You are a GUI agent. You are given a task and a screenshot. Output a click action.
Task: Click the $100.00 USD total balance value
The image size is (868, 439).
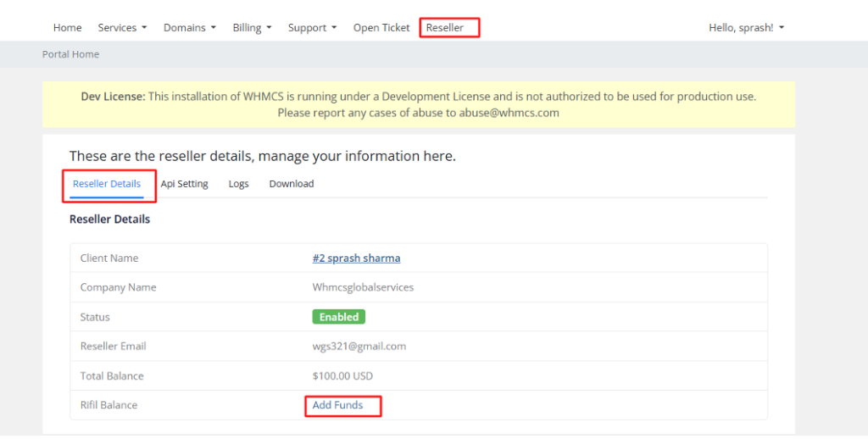point(342,376)
